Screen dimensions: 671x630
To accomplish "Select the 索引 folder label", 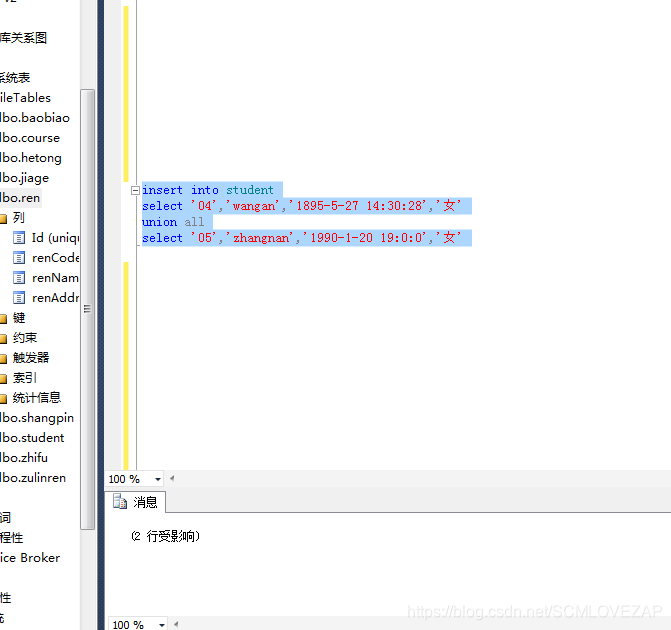I will (25, 377).
